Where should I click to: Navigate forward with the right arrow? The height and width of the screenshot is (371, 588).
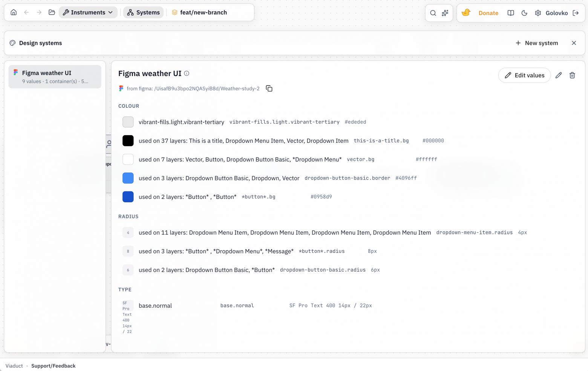point(39,12)
